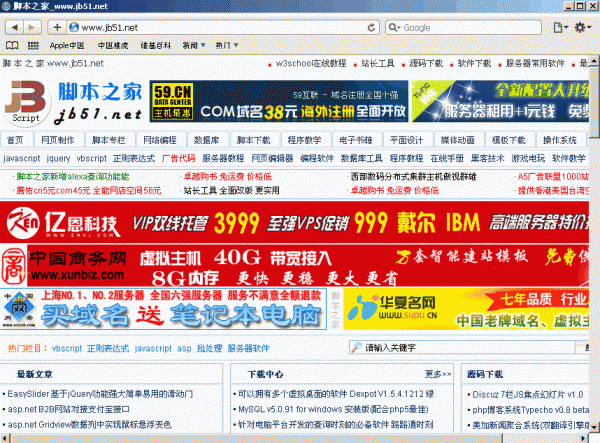
Task: Click the JB Script site logo
Action: 28,103
